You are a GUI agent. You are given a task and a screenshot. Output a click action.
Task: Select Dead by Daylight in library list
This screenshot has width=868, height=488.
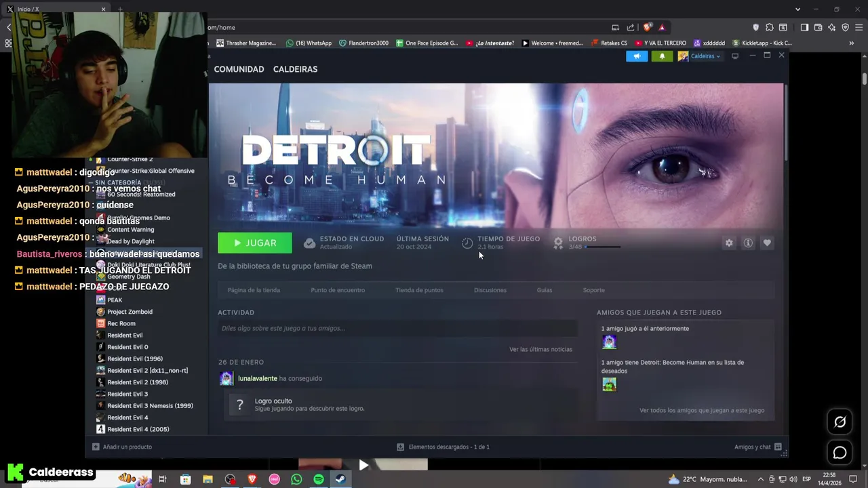pos(130,241)
